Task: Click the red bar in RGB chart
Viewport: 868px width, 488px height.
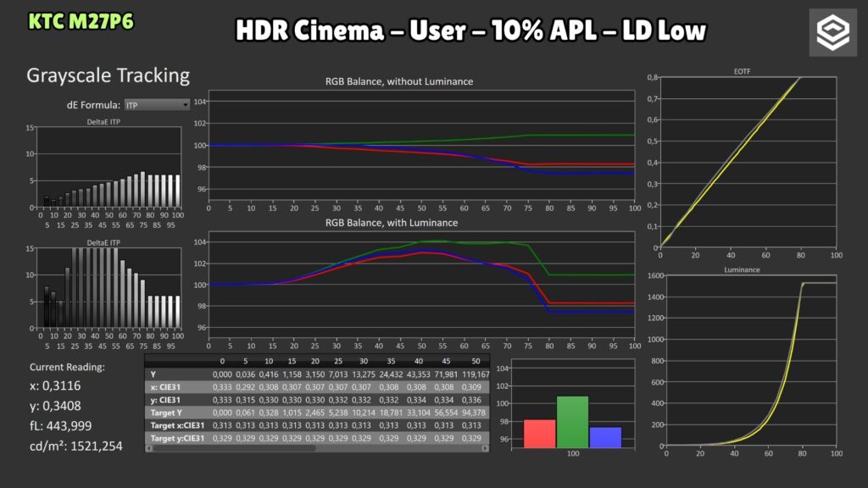Action: pos(539,433)
